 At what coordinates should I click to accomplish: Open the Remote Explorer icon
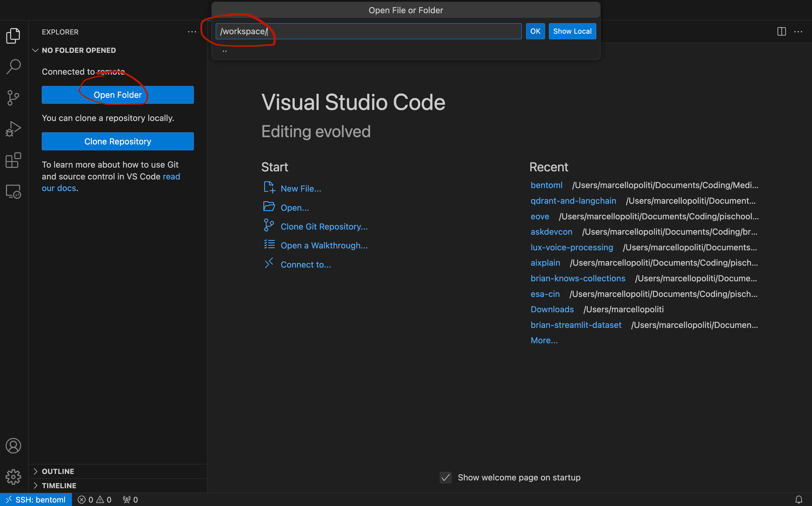(x=13, y=192)
